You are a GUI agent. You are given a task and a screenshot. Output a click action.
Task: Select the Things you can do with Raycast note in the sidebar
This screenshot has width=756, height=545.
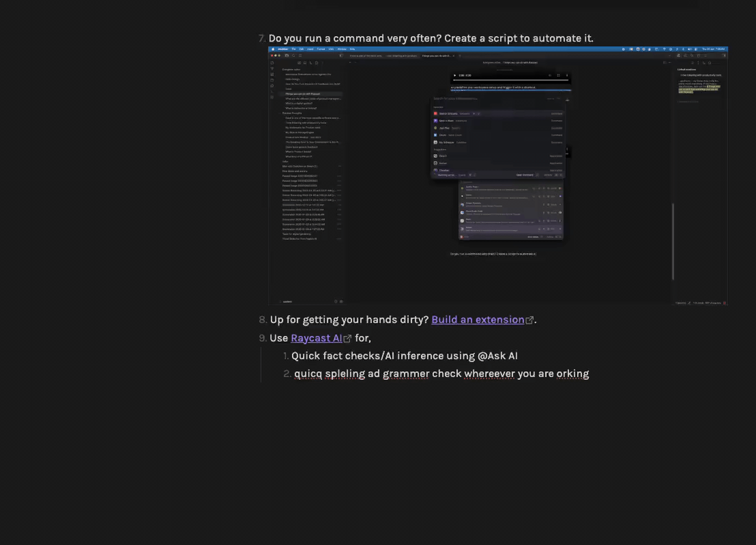(302, 94)
